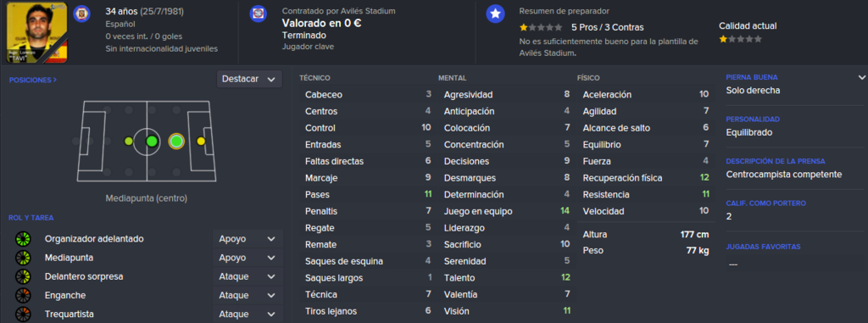Click the blue star coach summary icon

[x=495, y=14]
